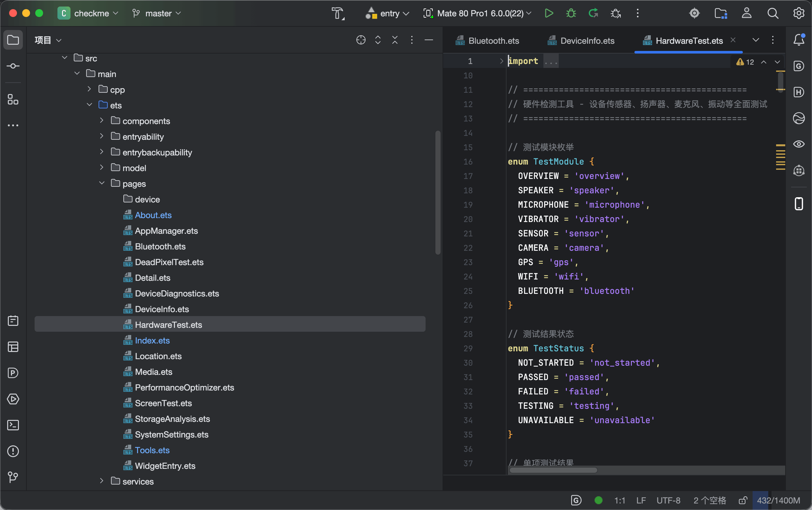This screenshot has width=812, height=510.
Task: Click UTF-8 encoding in status bar
Action: pos(668,500)
